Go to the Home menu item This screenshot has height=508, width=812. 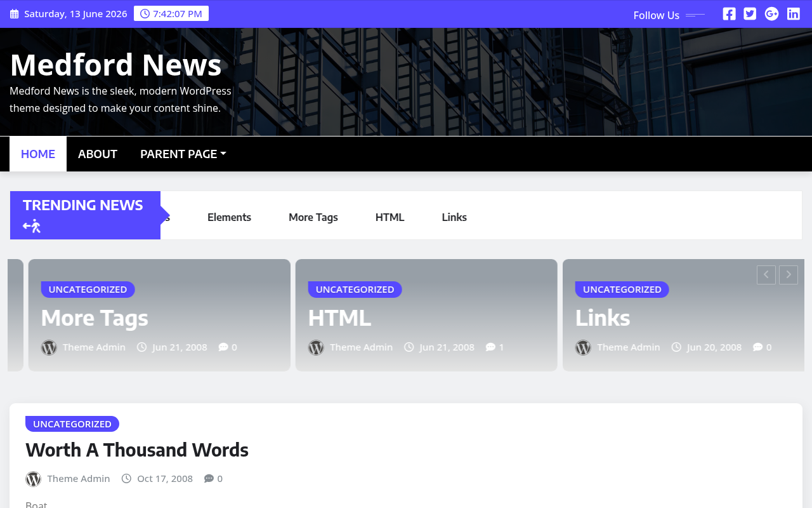(38, 154)
